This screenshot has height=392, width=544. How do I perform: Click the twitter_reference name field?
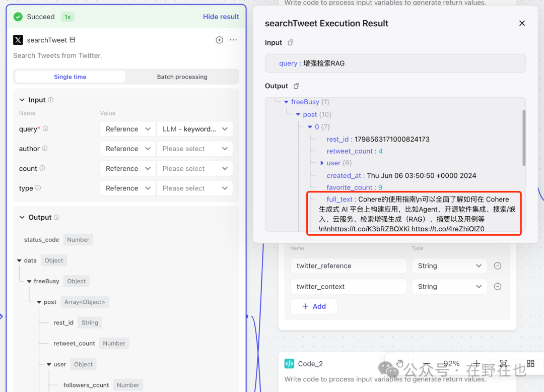click(x=349, y=266)
